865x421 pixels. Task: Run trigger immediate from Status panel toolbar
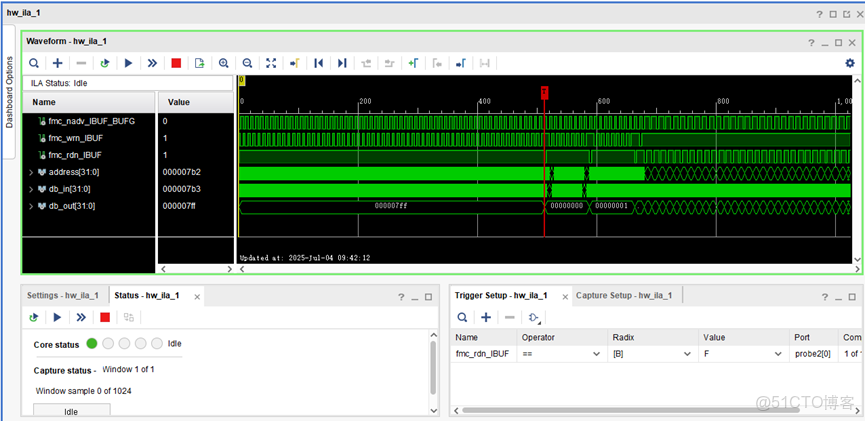click(x=81, y=317)
